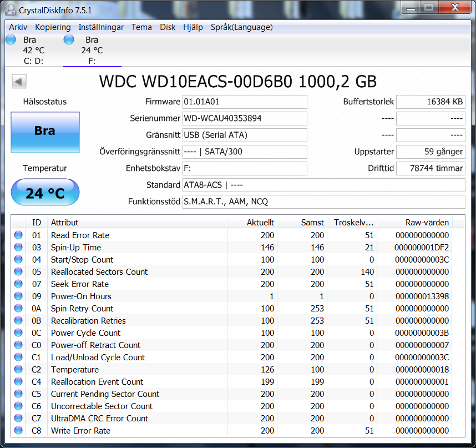
Task: Minimize the CrystalDiskInfo window
Action: (x=411, y=8)
